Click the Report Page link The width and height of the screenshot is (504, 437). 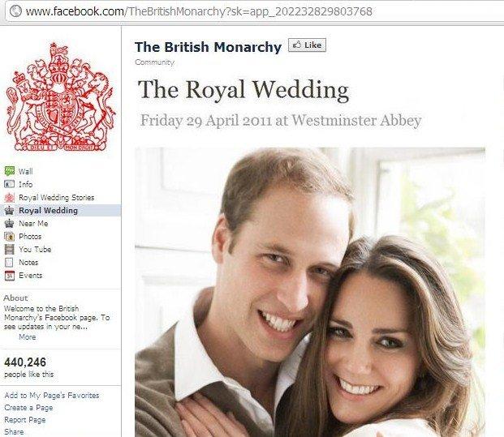(24, 420)
